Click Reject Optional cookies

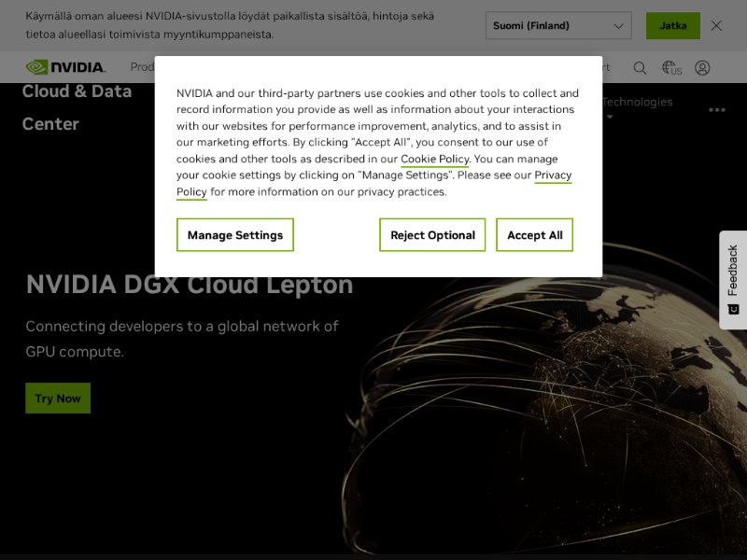432,235
